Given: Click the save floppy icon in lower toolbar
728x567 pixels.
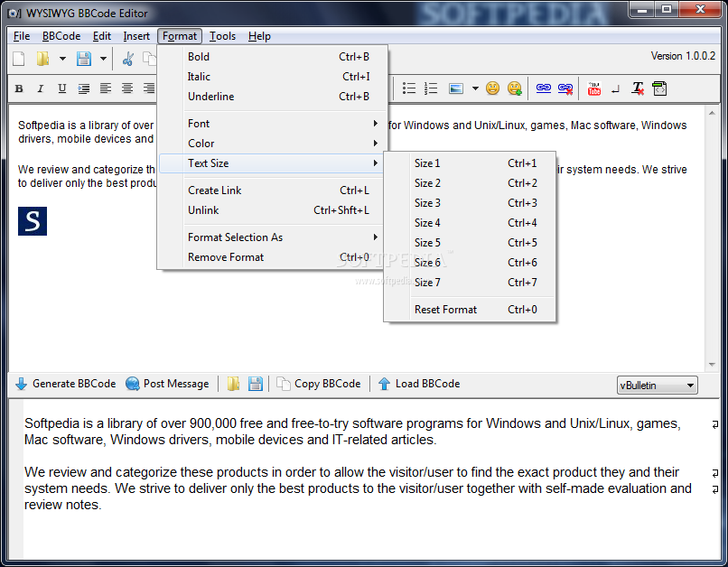Looking at the screenshot, I should (256, 384).
